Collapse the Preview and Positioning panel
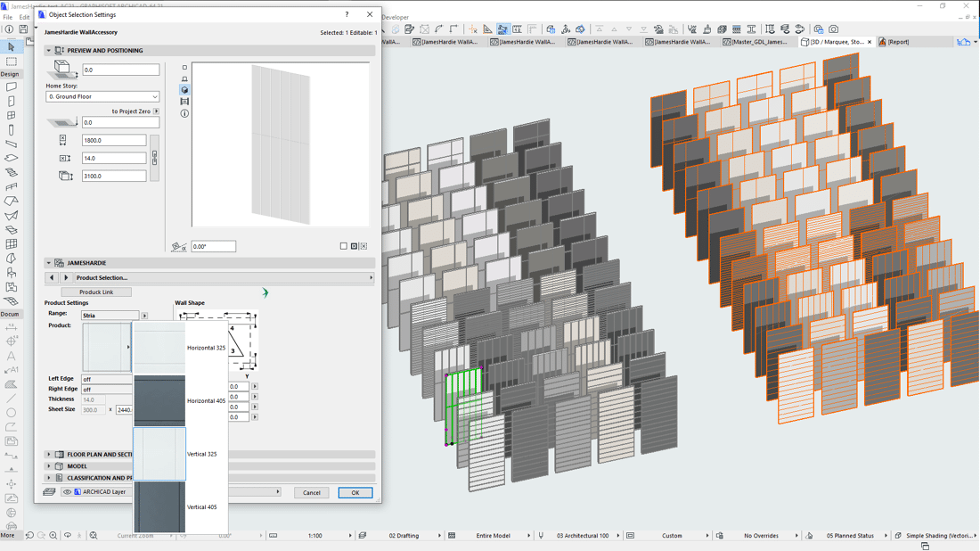This screenshot has height=551, width=980. tap(49, 51)
